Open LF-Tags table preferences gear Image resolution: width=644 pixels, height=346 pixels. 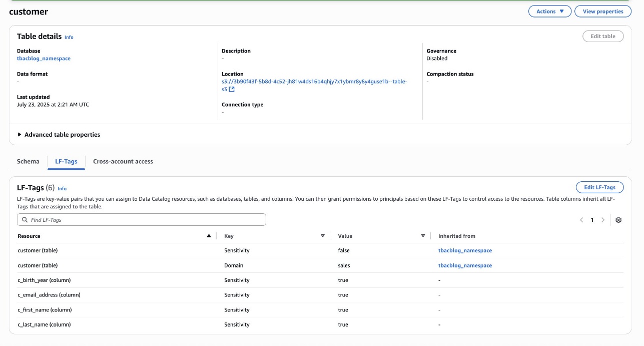(618, 220)
